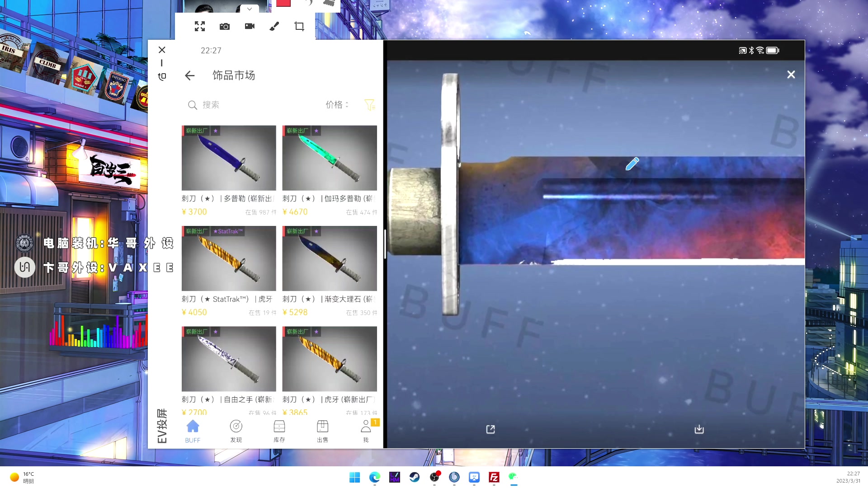Open the ¥3865 虎牙 bayonet thumbnail

click(x=330, y=359)
